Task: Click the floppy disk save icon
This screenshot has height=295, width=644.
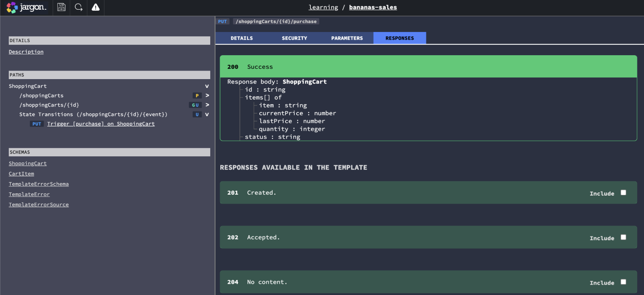Action: [x=61, y=7]
